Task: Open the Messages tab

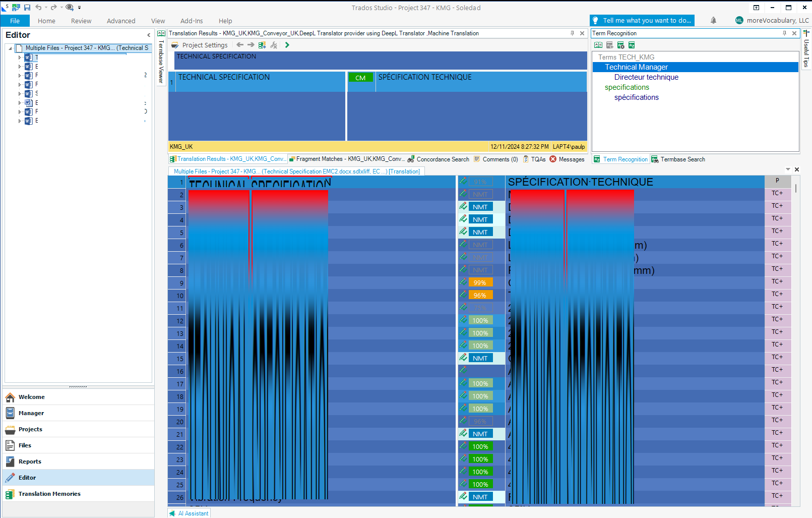Action: click(567, 159)
